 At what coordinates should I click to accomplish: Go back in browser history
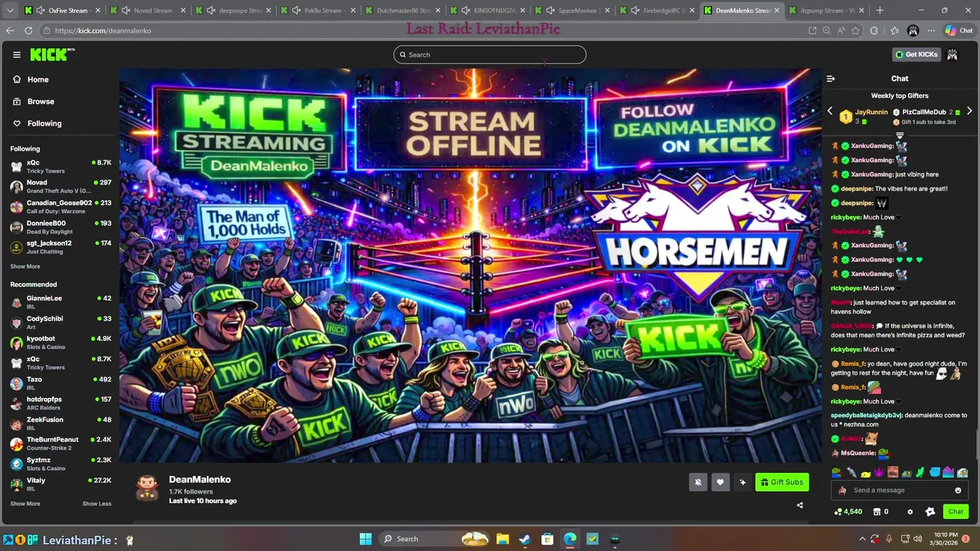(x=9, y=31)
